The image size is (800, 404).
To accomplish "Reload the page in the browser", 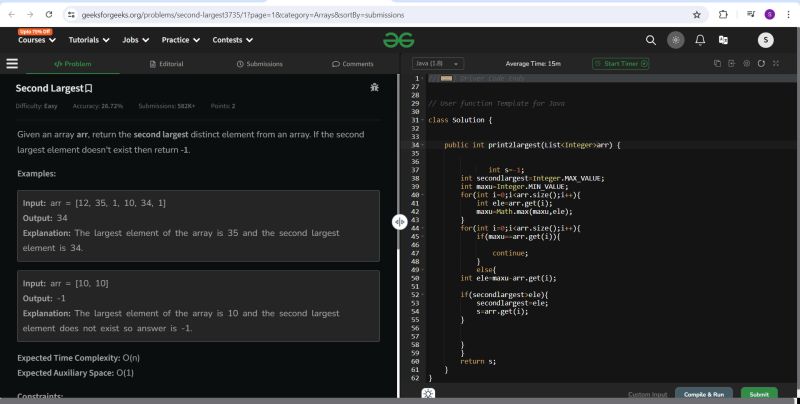I will pyautogui.click(x=48, y=14).
